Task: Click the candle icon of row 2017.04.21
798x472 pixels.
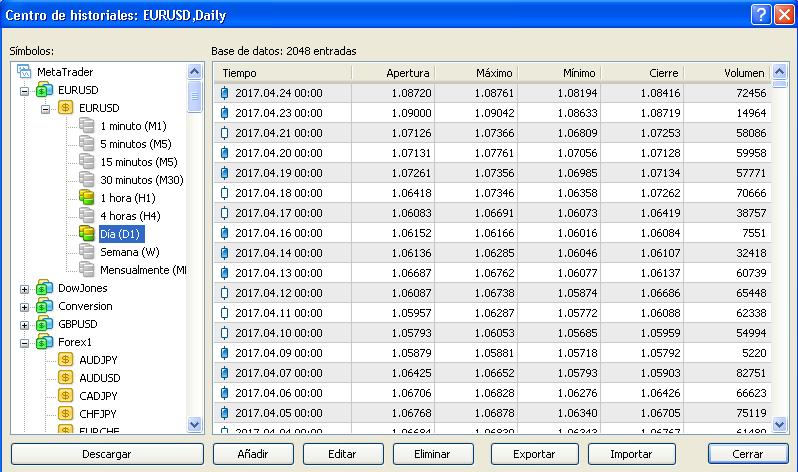Action: [x=224, y=133]
